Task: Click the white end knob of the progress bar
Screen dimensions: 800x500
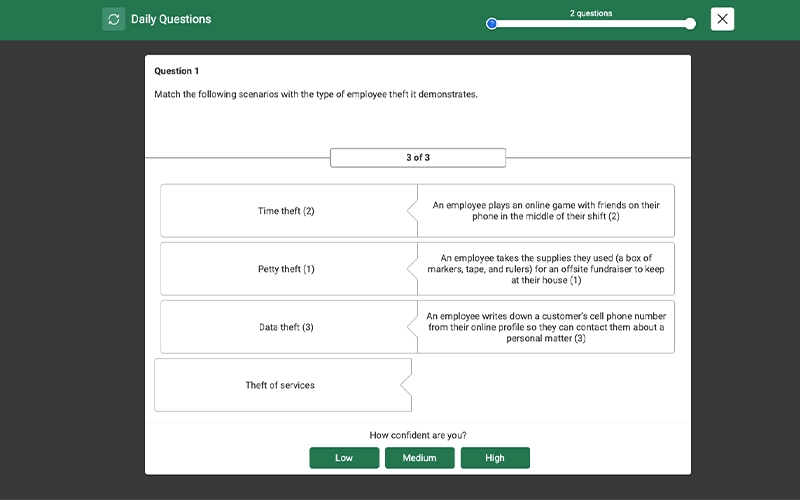Action: point(690,24)
